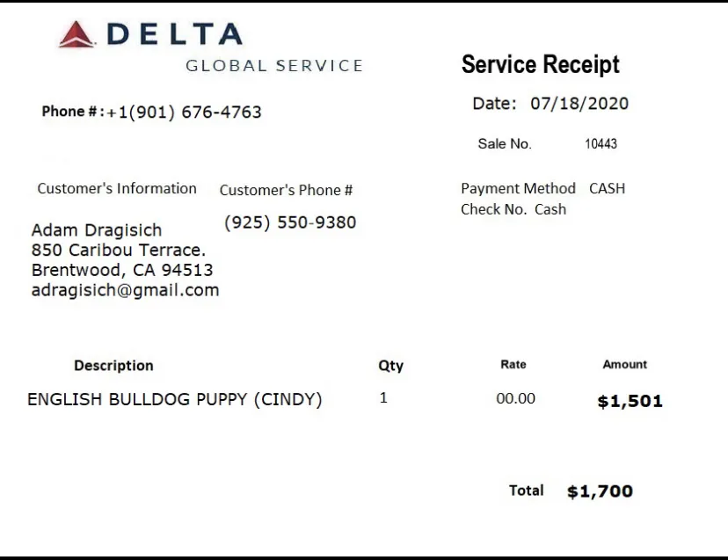Select the Service Receipt heading
This screenshot has height=560, width=728.
(x=541, y=64)
